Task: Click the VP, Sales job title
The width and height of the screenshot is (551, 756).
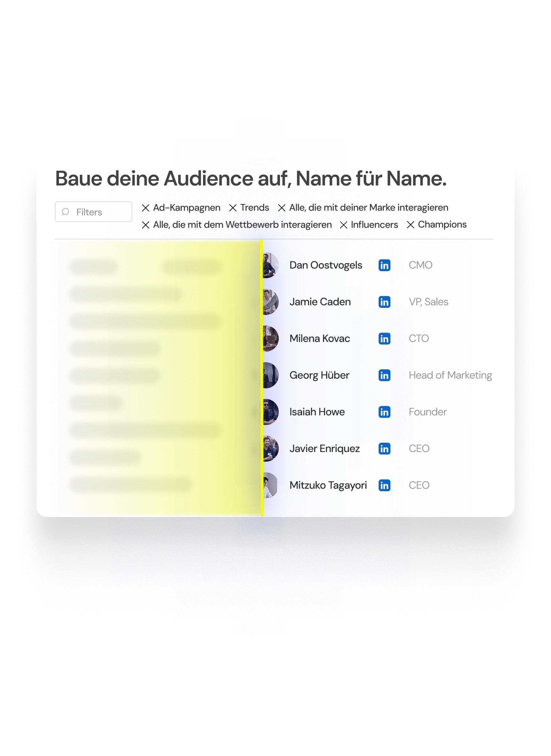Action: [x=428, y=302]
